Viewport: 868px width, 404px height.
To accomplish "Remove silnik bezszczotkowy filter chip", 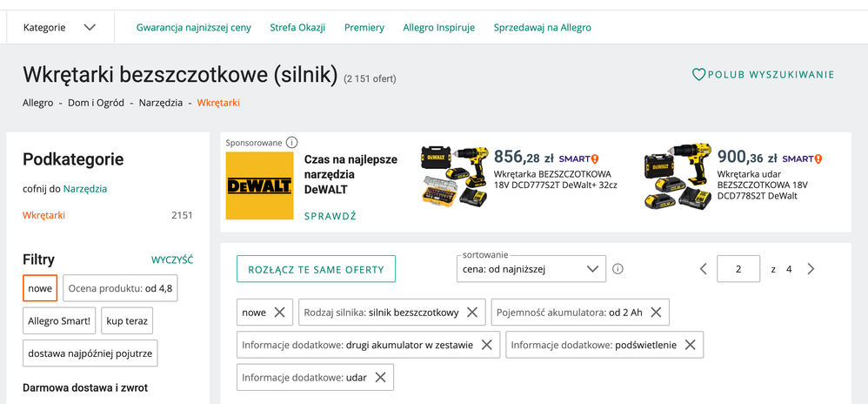I will point(472,313).
